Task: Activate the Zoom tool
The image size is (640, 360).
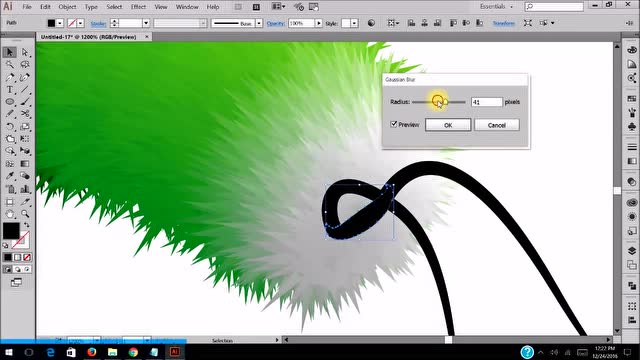Action: [x=25, y=213]
